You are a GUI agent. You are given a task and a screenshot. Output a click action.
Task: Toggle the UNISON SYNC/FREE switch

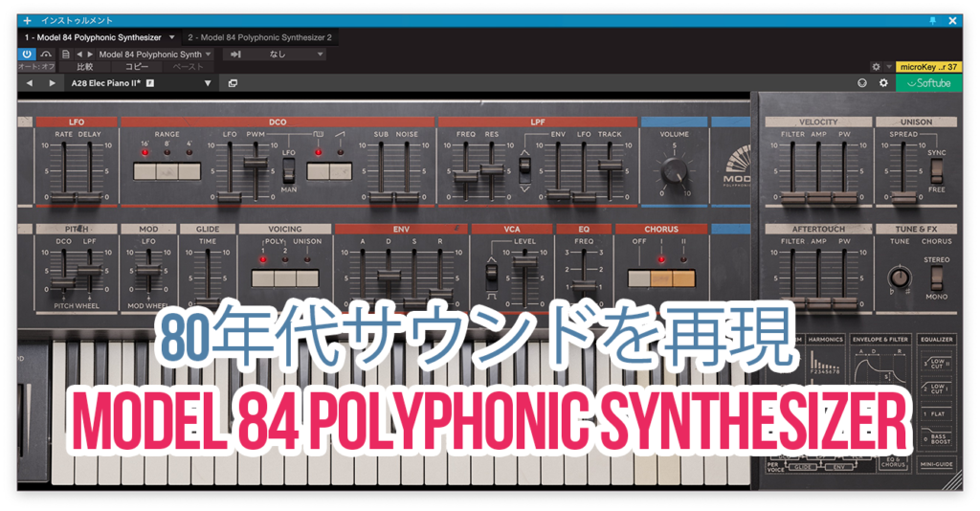(936, 170)
